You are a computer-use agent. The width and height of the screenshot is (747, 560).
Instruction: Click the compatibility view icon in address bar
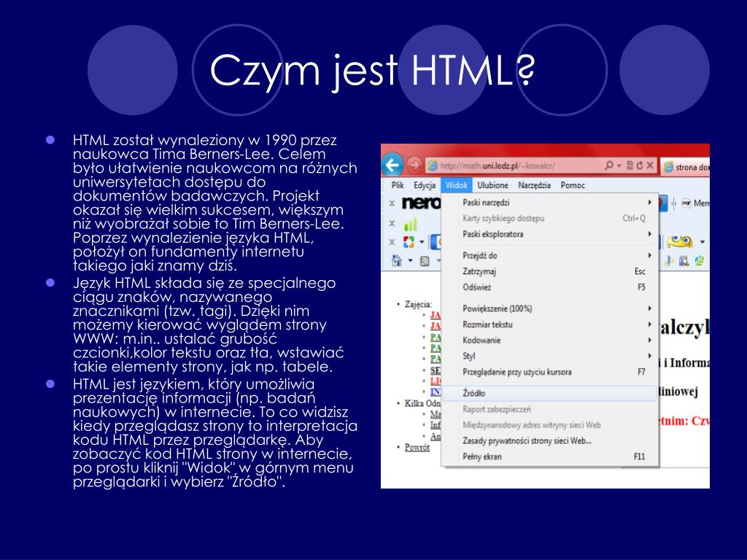click(630, 166)
